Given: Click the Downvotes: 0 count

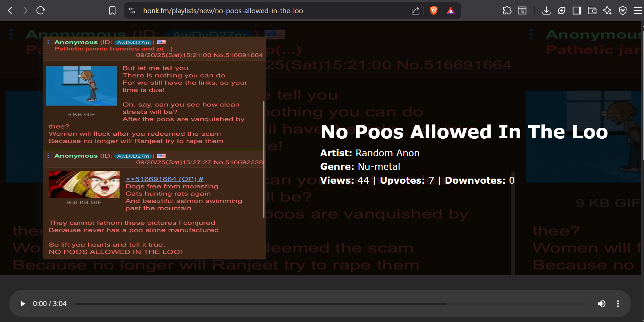Looking at the screenshot, I should pos(479,180).
